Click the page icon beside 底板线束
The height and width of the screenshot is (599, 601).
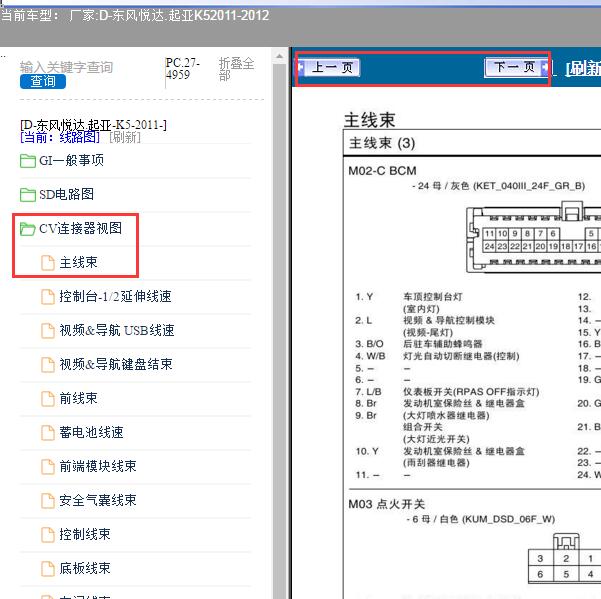47,569
